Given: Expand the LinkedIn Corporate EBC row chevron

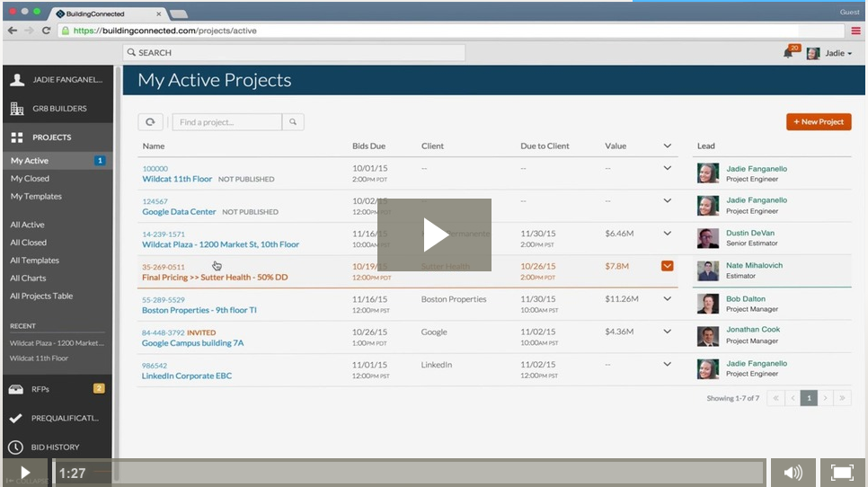Looking at the screenshot, I should point(667,364).
